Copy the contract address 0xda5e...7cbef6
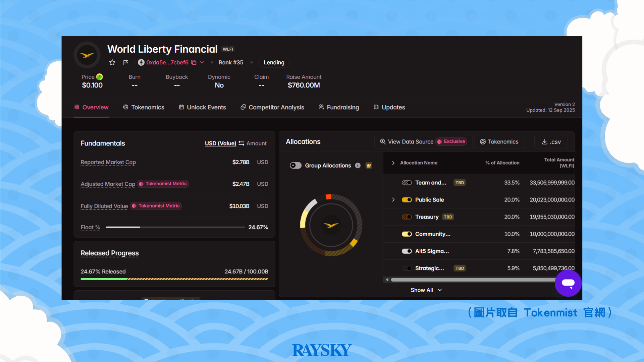This screenshot has width=644, height=362. (194, 62)
